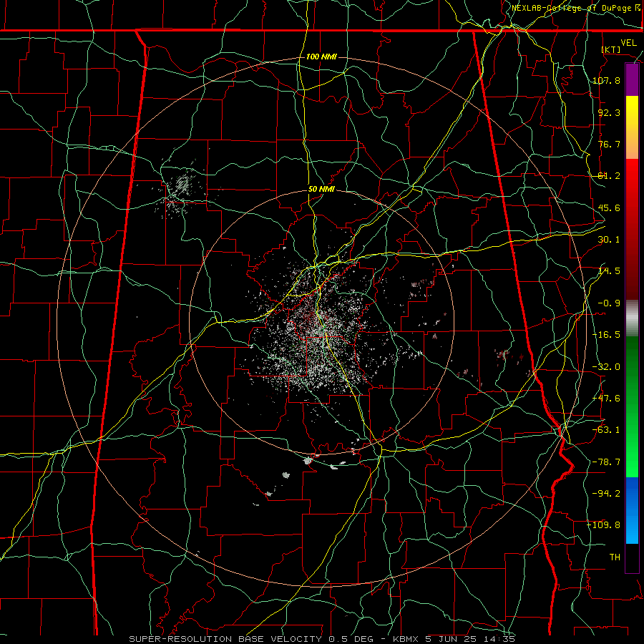This screenshot has height=644, width=644.
Task: Click the 0.5 DEG elevation text in the caption
Action: (351, 639)
